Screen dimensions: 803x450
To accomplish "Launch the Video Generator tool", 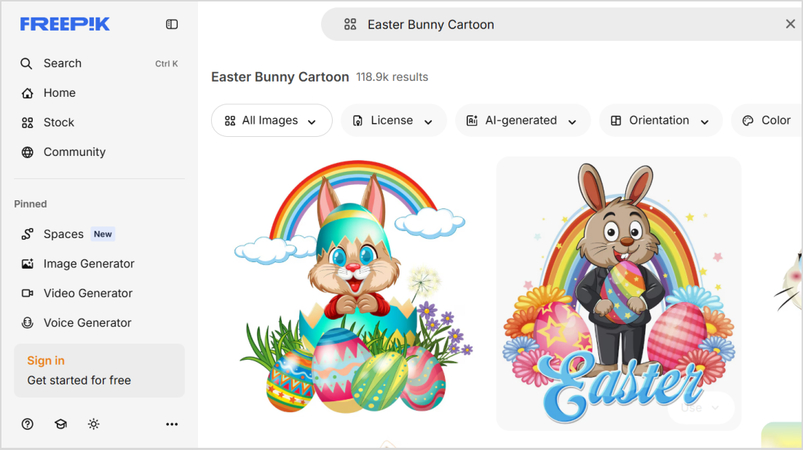I will 88,293.
